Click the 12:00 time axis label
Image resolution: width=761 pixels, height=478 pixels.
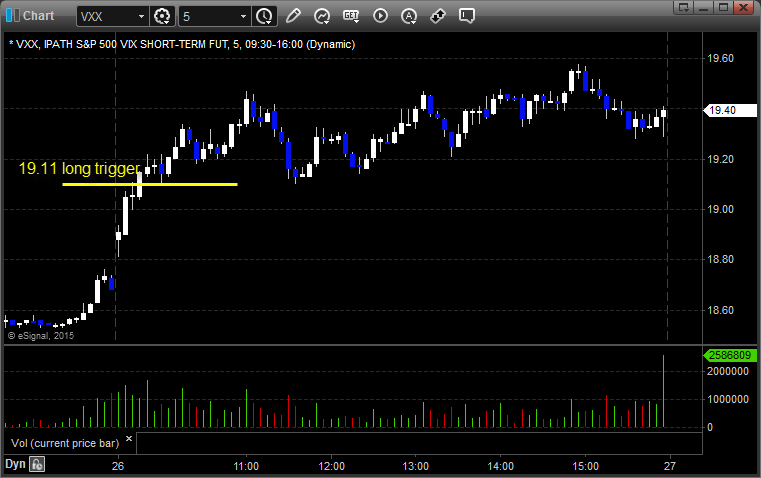click(331, 466)
